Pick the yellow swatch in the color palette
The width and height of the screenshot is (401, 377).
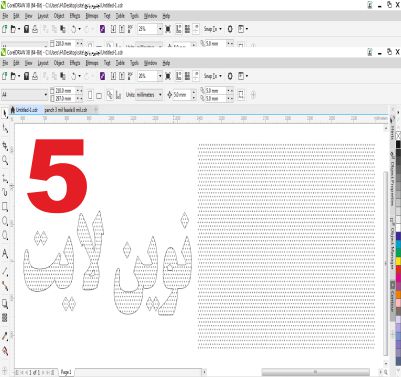(x=398, y=262)
